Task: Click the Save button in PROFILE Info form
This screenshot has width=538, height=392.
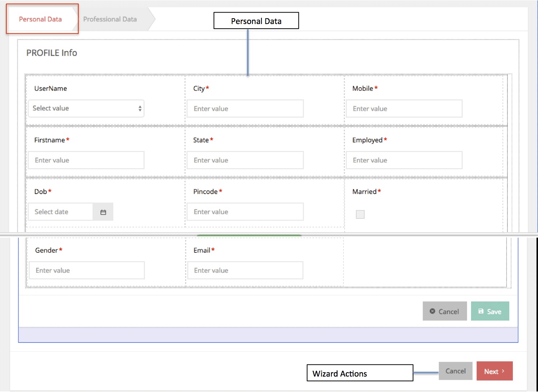Action: coord(490,311)
